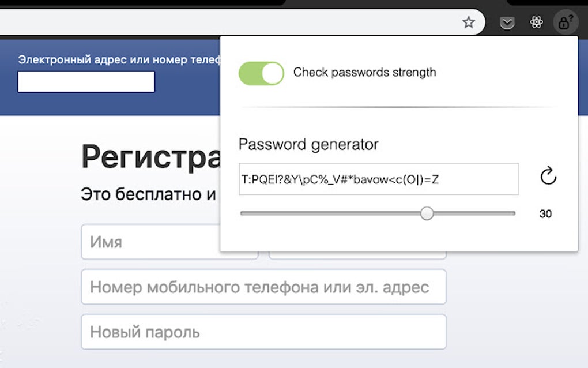Click the password length slider handle
Screen dimensions: 588x368
[x=427, y=213]
